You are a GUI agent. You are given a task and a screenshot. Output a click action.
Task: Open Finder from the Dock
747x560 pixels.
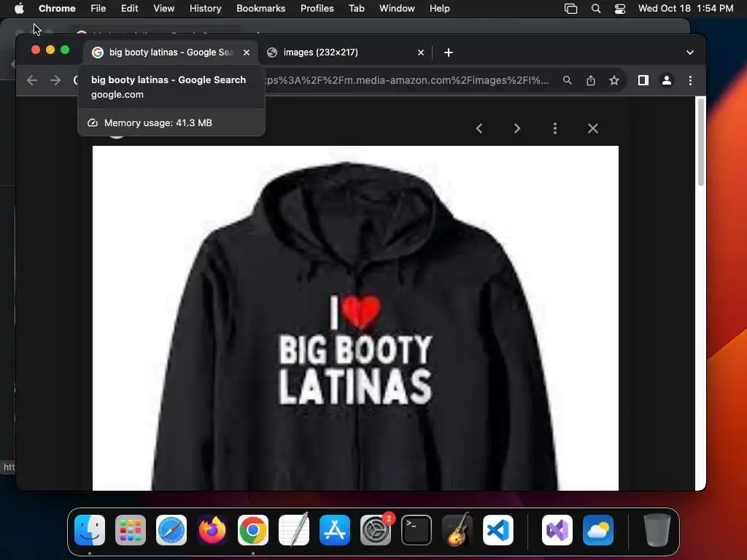coord(90,530)
